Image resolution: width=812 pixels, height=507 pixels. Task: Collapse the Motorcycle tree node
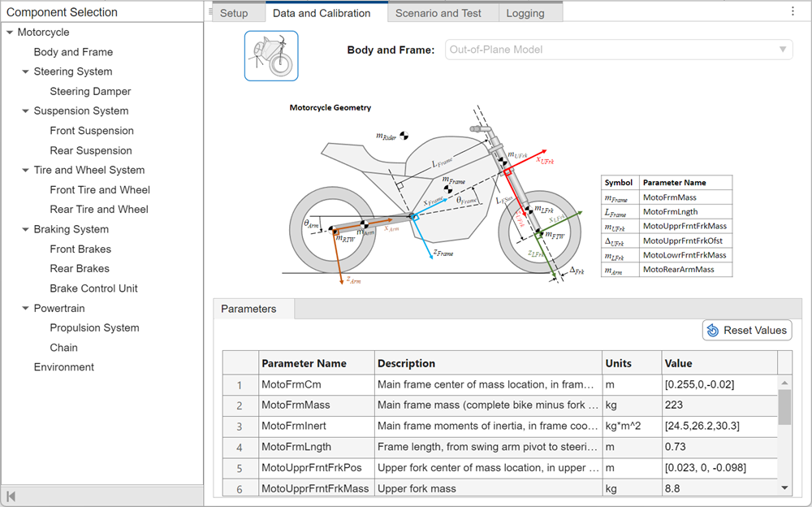(x=8, y=32)
